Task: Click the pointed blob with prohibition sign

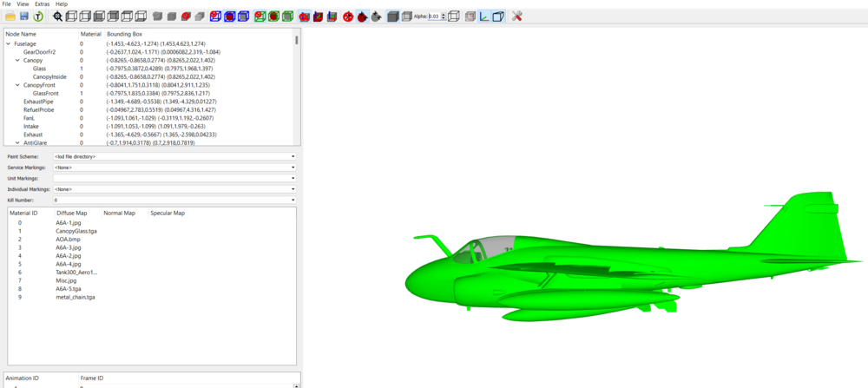Action: point(348,16)
